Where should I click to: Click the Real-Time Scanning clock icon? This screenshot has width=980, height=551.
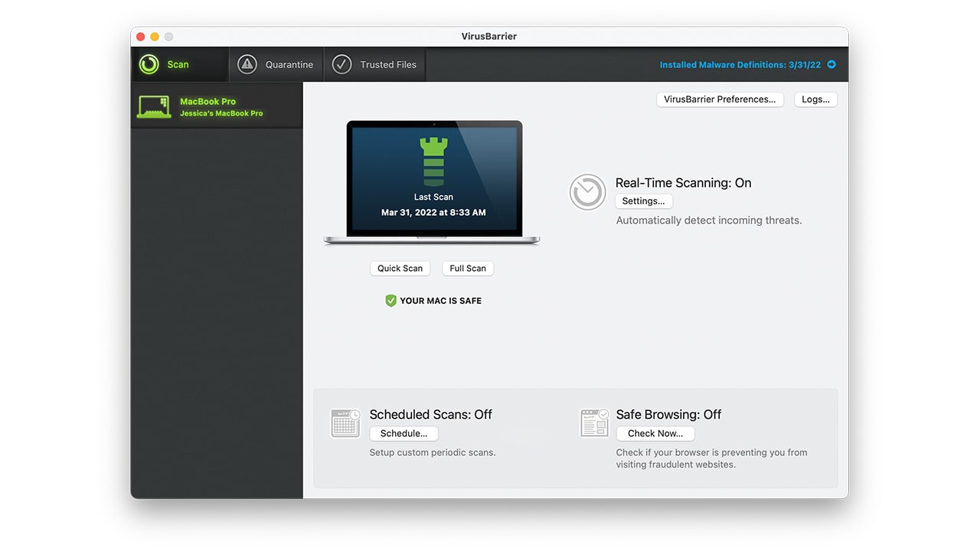[587, 192]
